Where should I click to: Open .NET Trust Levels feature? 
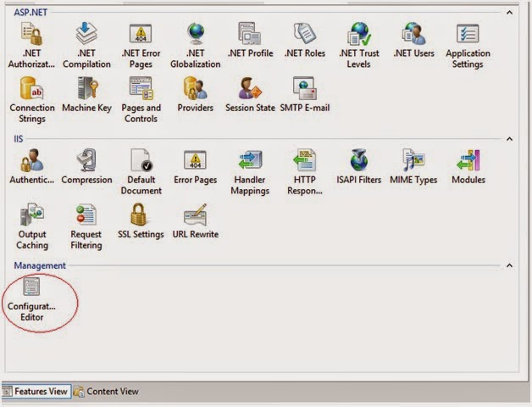pyautogui.click(x=359, y=45)
